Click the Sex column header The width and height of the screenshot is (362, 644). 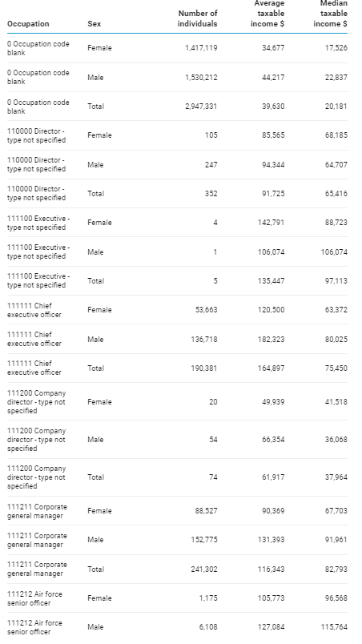coord(94,24)
